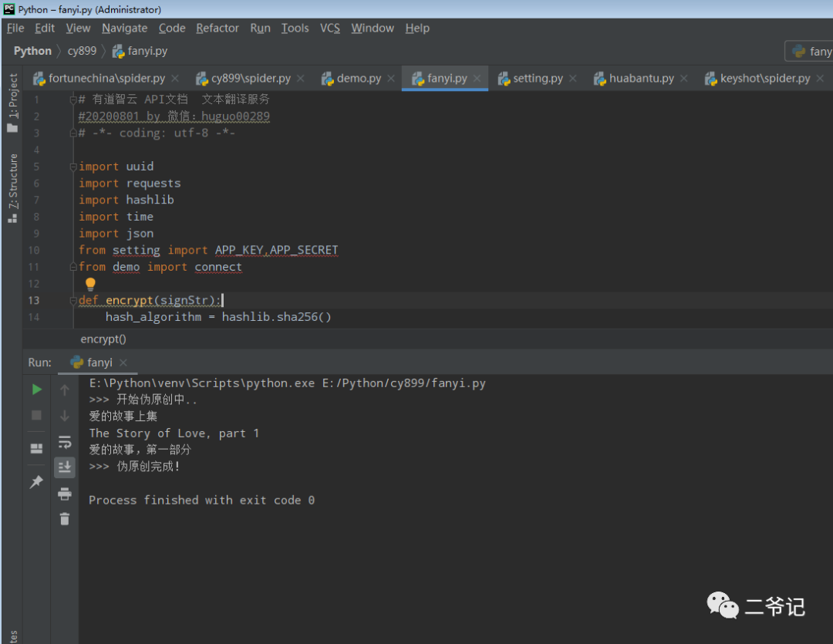Restore layout icon in Run panel
The height and width of the screenshot is (644, 833).
coord(37,448)
